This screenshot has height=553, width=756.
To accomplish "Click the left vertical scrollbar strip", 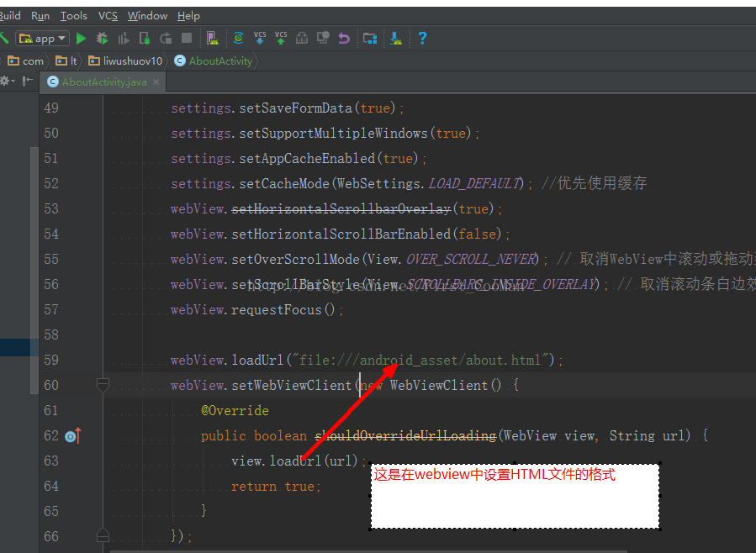I will tap(34, 270).
